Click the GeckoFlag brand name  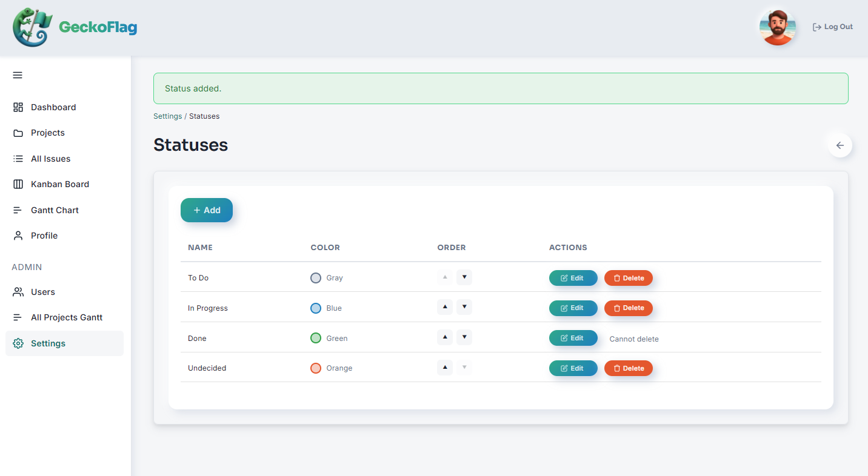pyautogui.click(x=98, y=27)
